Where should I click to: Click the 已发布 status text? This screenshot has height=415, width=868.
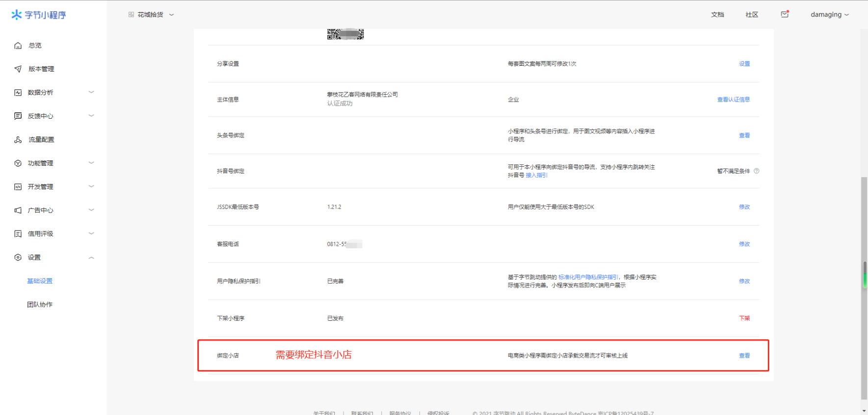pyautogui.click(x=335, y=318)
